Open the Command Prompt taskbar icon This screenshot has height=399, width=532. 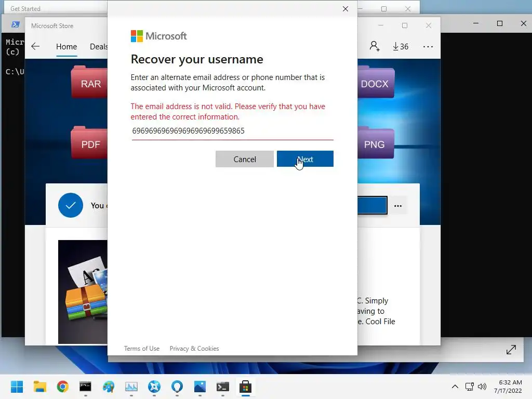tap(86, 387)
